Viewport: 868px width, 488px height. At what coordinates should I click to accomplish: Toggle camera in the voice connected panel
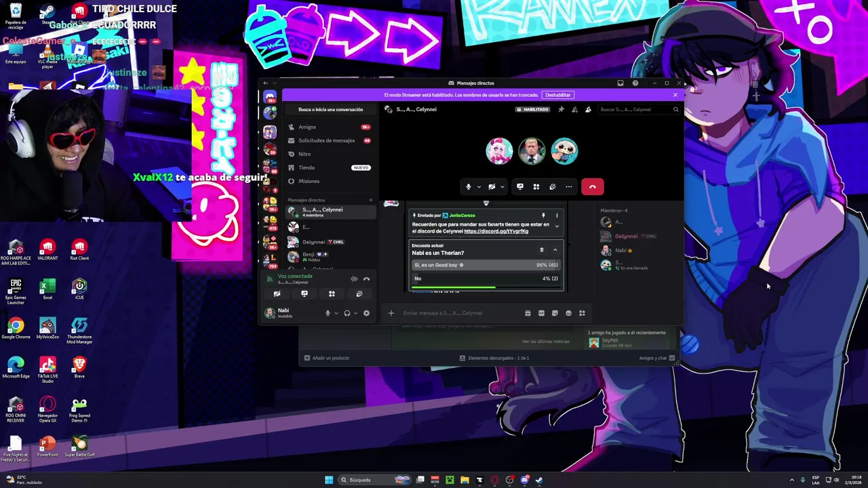(277, 293)
